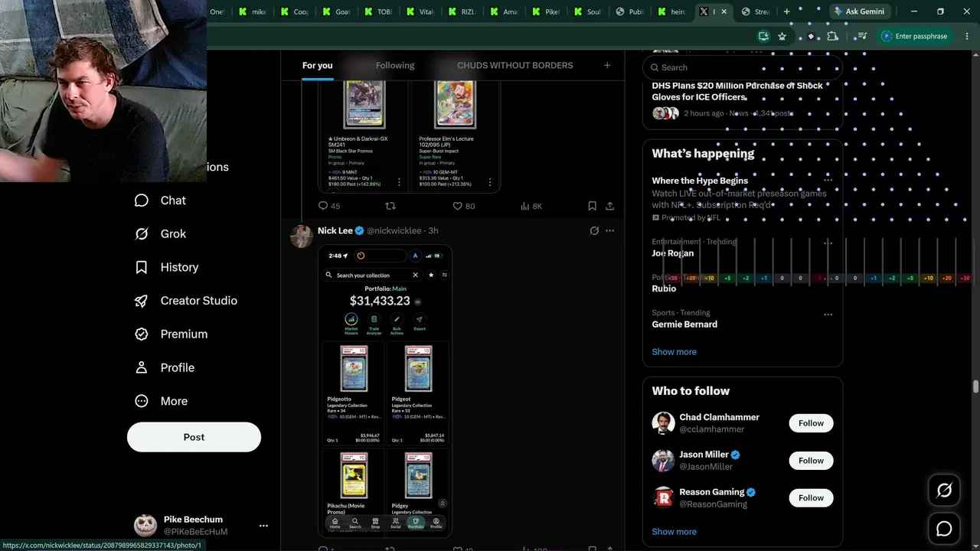Close the active X browser tab
This screenshot has height=551, width=980.
tap(725, 11)
